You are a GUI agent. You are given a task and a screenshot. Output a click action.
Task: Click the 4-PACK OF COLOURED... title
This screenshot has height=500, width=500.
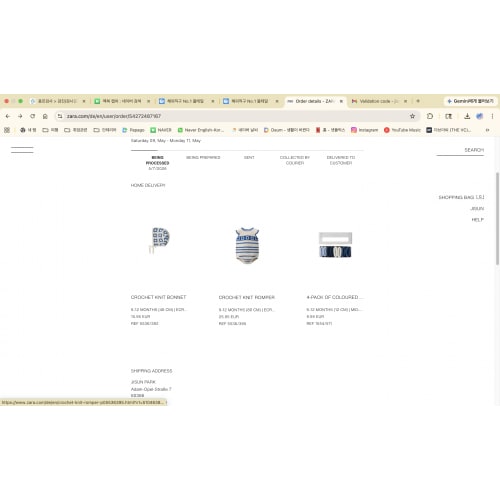tap(335, 297)
